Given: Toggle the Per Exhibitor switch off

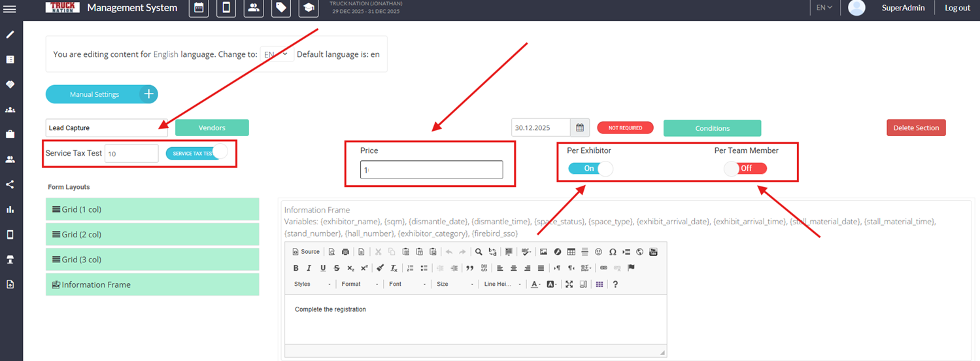Looking at the screenshot, I should 590,169.
